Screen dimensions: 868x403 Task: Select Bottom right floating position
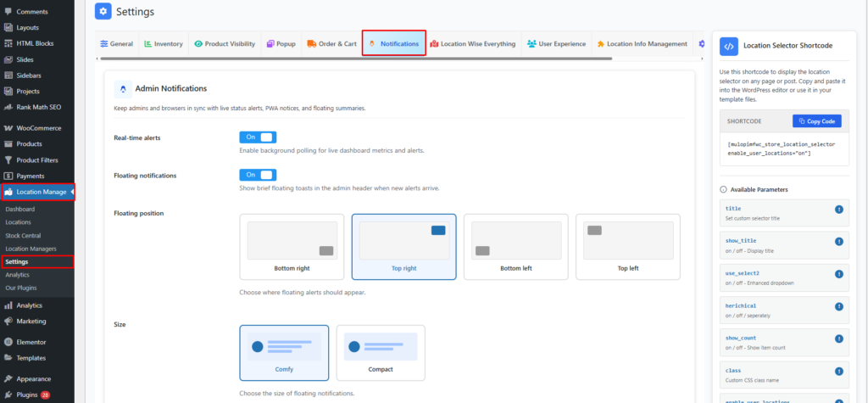tap(292, 246)
